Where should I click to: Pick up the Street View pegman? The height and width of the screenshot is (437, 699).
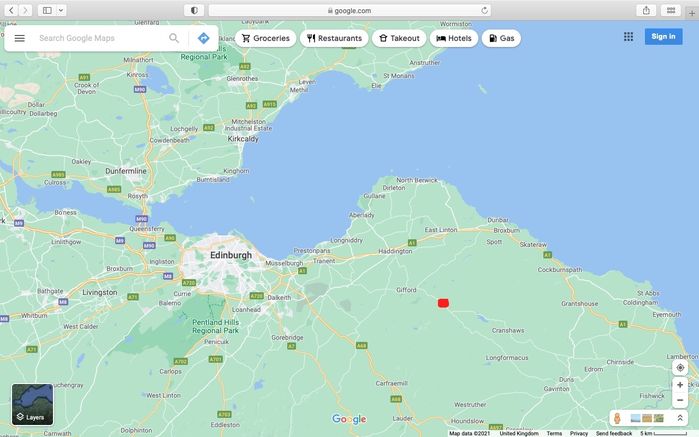(x=617, y=418)
